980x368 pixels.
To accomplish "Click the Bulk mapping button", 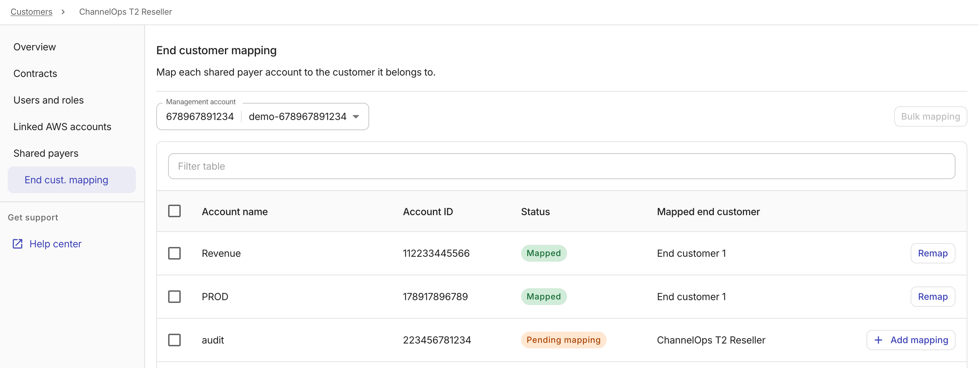I will tap(930, 116).
